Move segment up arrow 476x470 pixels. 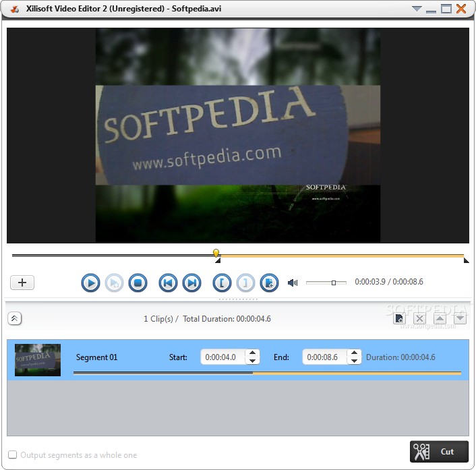tap(440, 318)
